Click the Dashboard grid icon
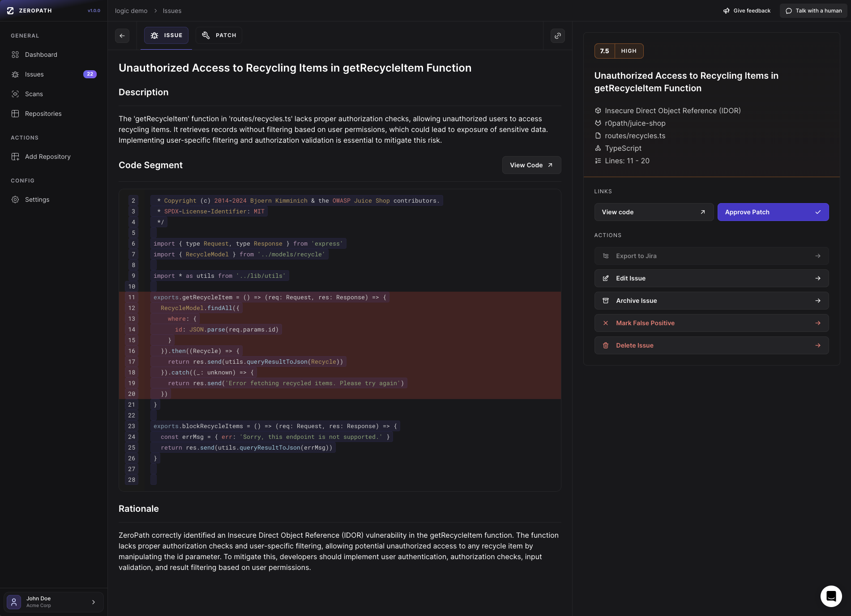The height and width of the screenshot is (616, 851). coord(15,55)
